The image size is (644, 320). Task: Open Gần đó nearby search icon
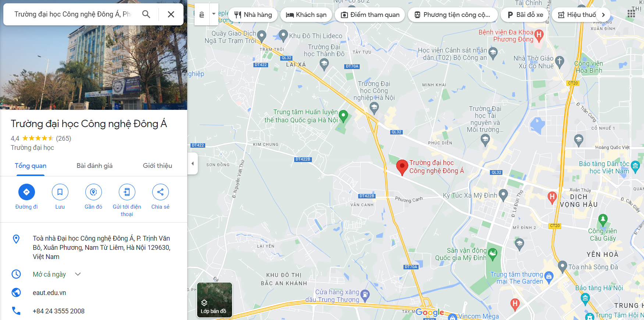coord(93,192)
